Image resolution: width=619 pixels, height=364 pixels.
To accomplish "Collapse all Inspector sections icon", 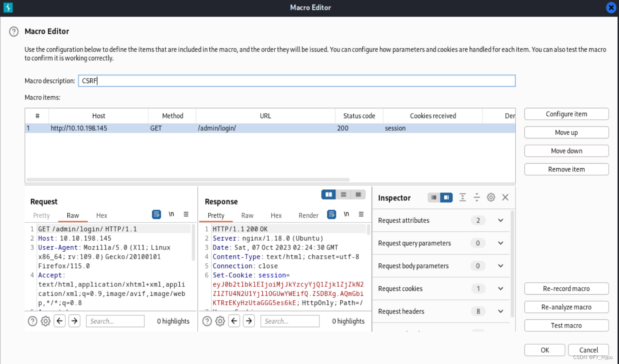I will (x=476, y=197).
